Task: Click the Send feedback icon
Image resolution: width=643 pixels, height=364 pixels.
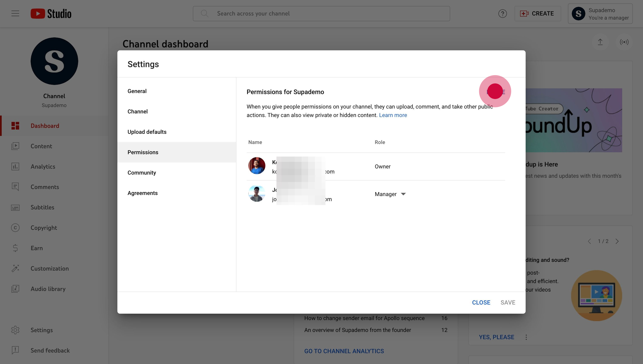Action: 15,350
